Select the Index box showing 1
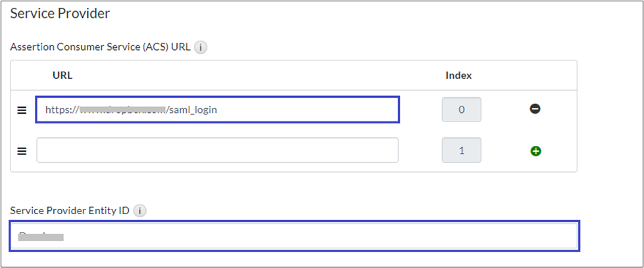This screenshot has width=644, height=268. pyautogui.click(x=461, y=150)
